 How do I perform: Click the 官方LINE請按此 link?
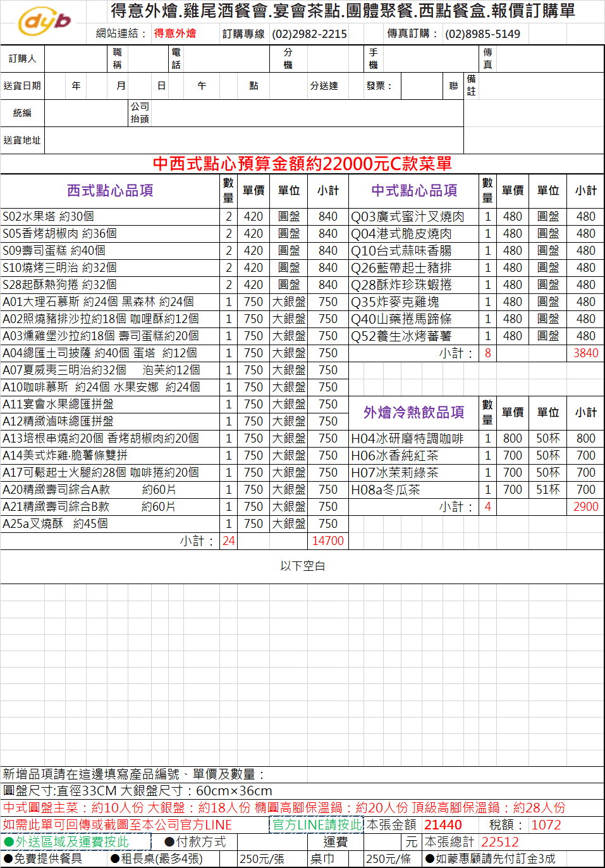317,824
